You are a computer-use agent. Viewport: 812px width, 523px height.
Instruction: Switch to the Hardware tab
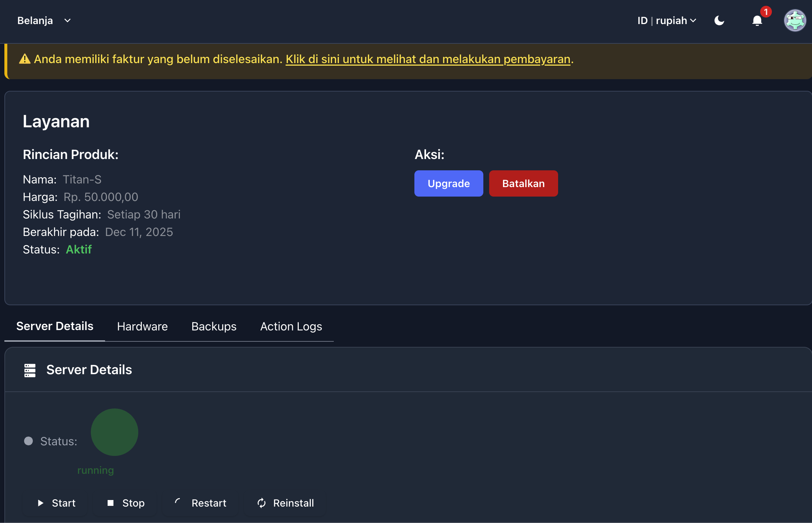pos(142,326)
